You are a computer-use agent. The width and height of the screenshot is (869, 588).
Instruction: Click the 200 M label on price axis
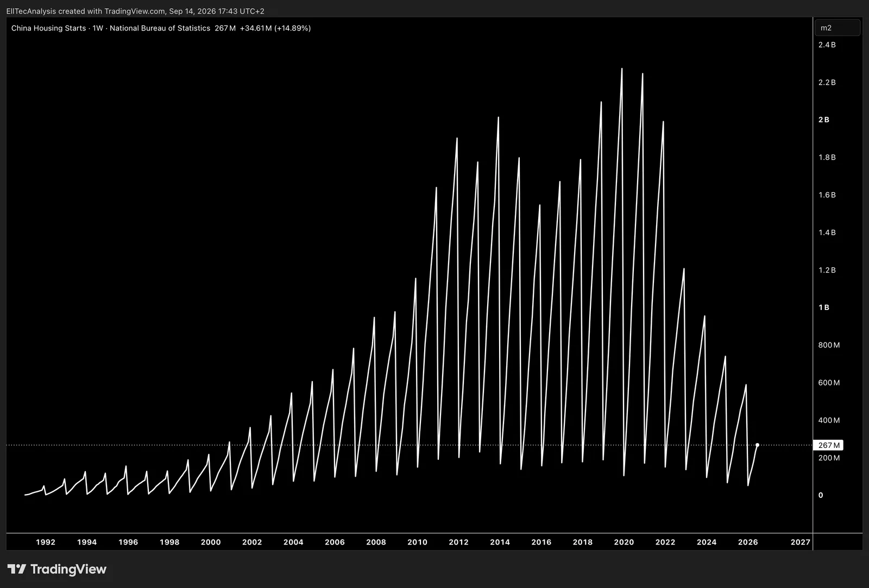829,458
